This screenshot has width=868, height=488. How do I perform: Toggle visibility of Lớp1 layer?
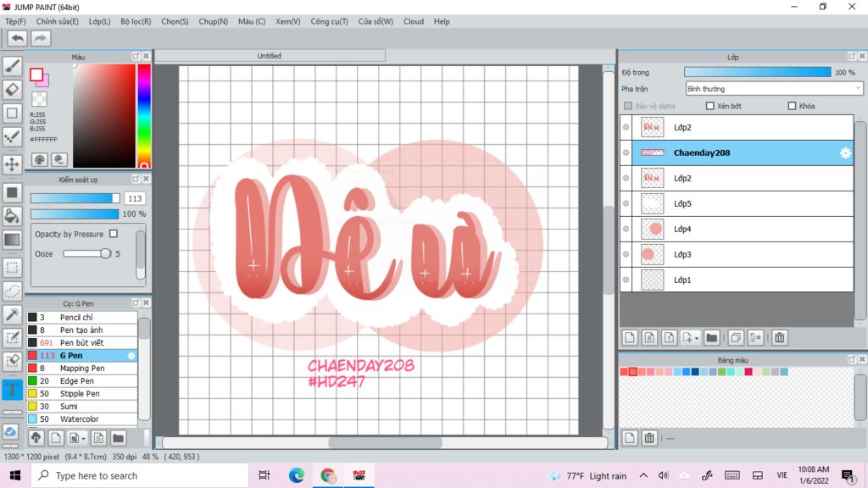(x=626, y=280)
